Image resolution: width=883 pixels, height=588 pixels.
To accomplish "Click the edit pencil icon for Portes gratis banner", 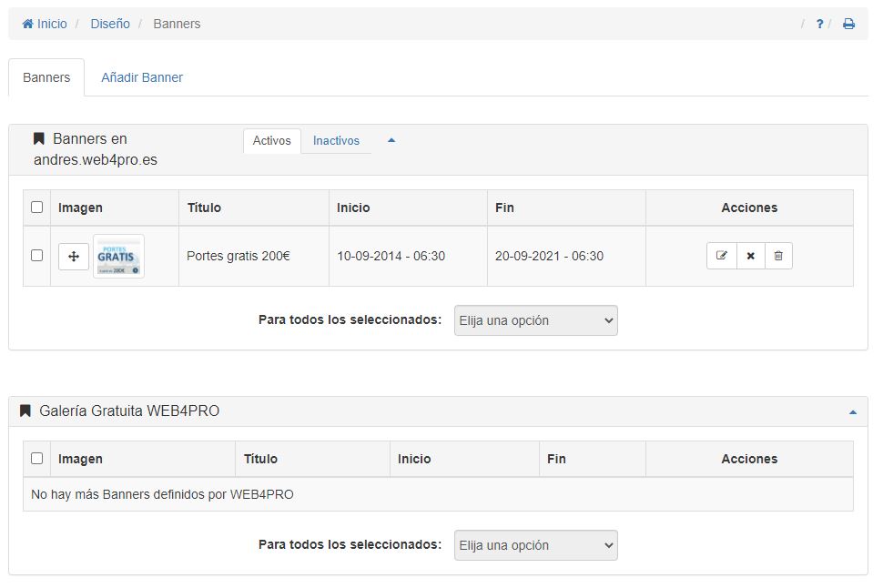I will coord(721,256).
